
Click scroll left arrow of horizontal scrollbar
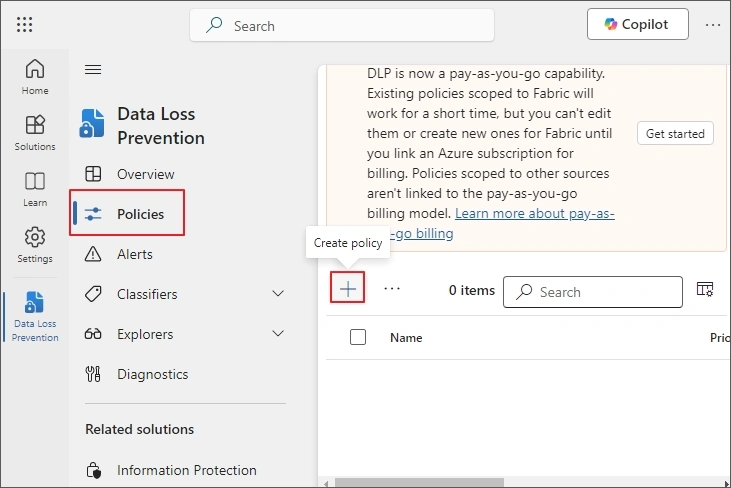(326, 483)
